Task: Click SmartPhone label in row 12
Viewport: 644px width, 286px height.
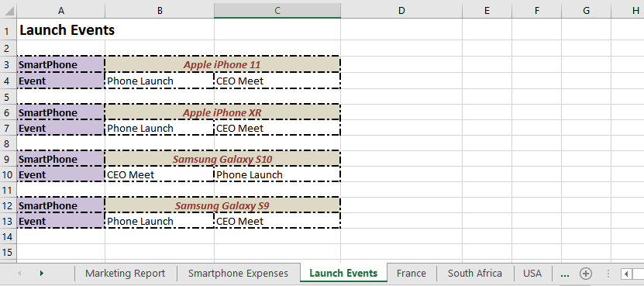Action: click(60, 205)
